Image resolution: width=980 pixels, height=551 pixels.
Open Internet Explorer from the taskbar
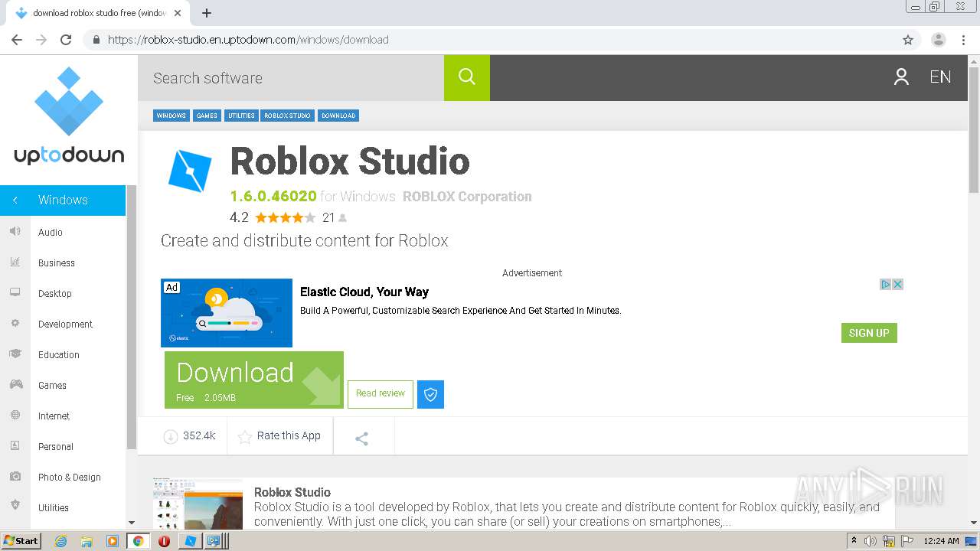[61, 540]
